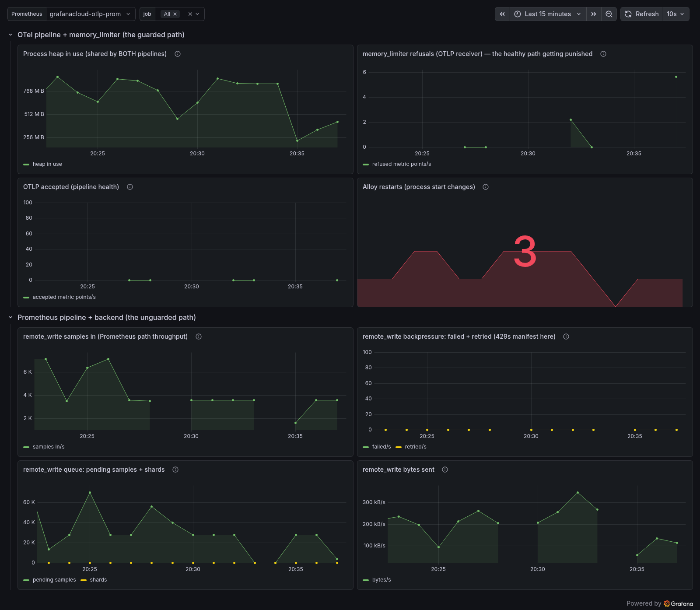Toggle shards legend series
The image size is (700, 610).
[98, 580]
